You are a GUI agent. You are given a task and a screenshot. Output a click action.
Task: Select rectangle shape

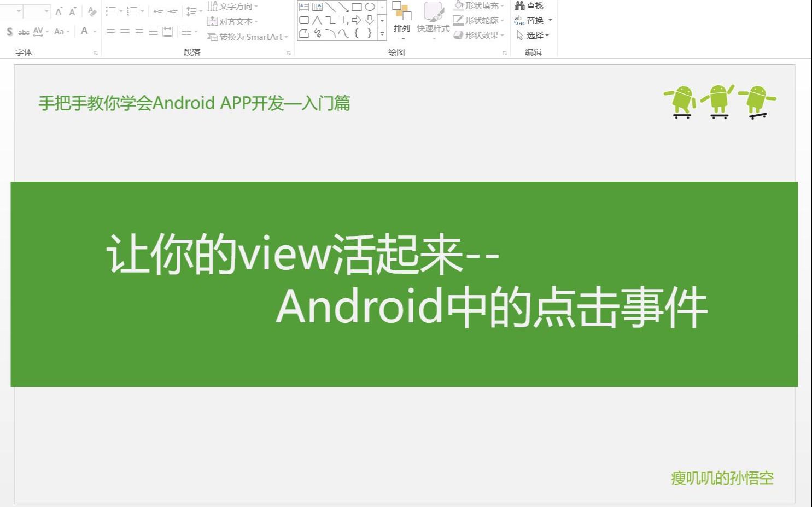[357, 7]
